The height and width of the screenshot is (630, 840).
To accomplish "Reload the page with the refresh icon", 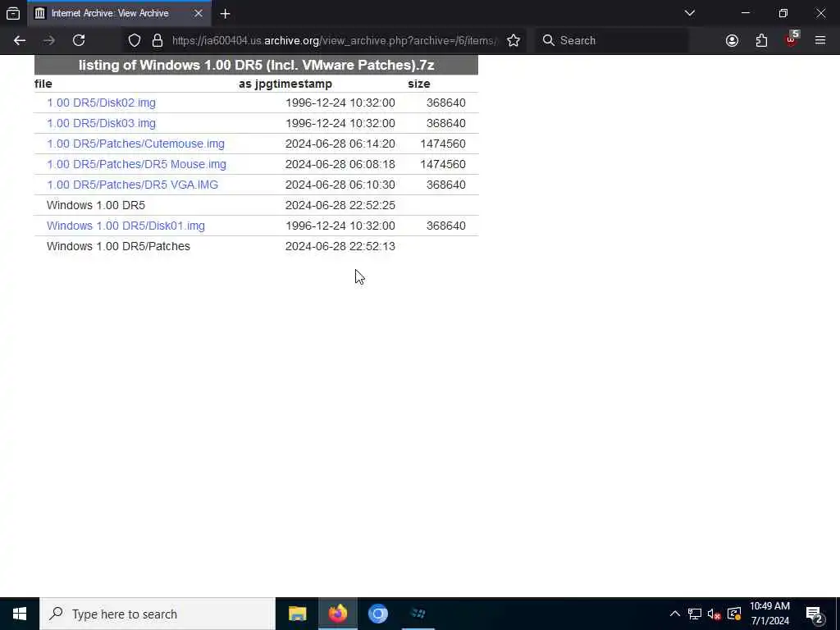I will (x=79, y=40).
